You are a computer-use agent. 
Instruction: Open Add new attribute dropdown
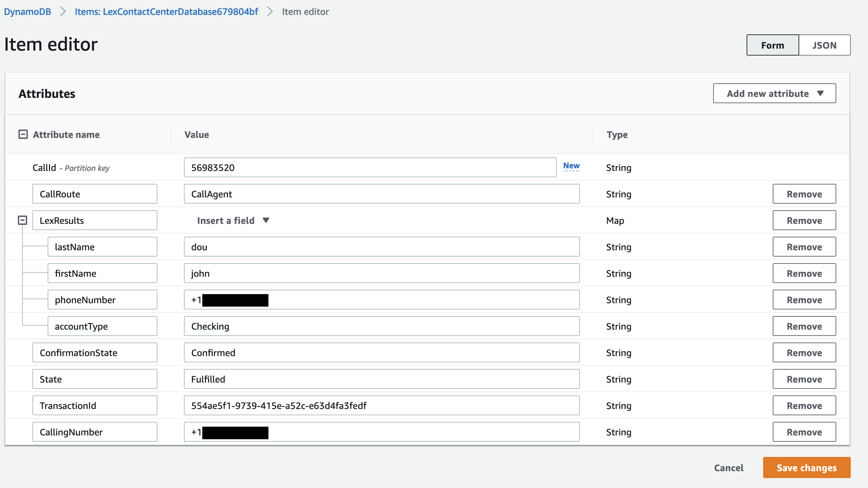[x=774, y=93]
